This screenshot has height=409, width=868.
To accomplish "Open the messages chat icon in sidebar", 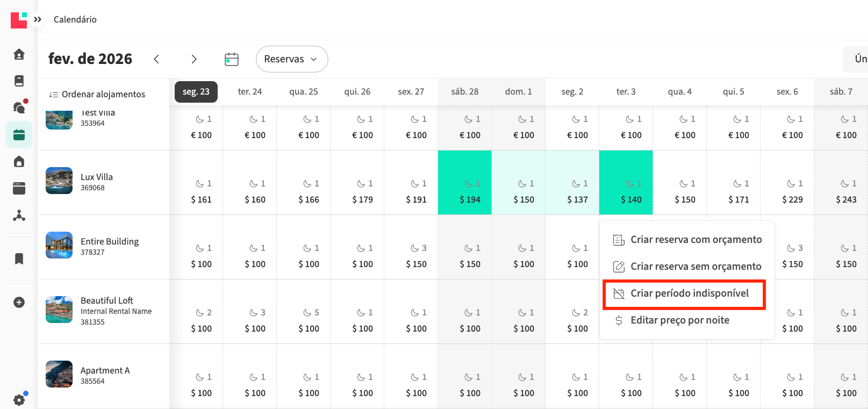I will coord(19,107).
